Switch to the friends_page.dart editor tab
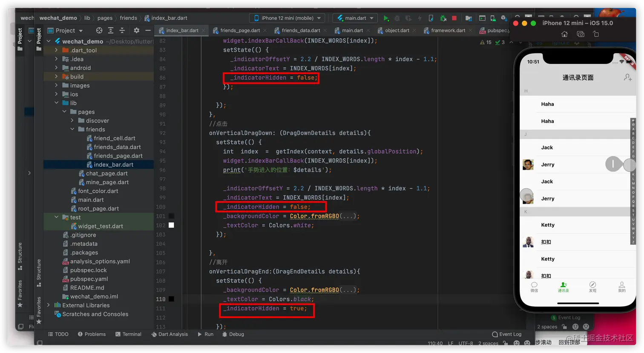644x353 pixels. pyautogui.click(x=240, y=30)
